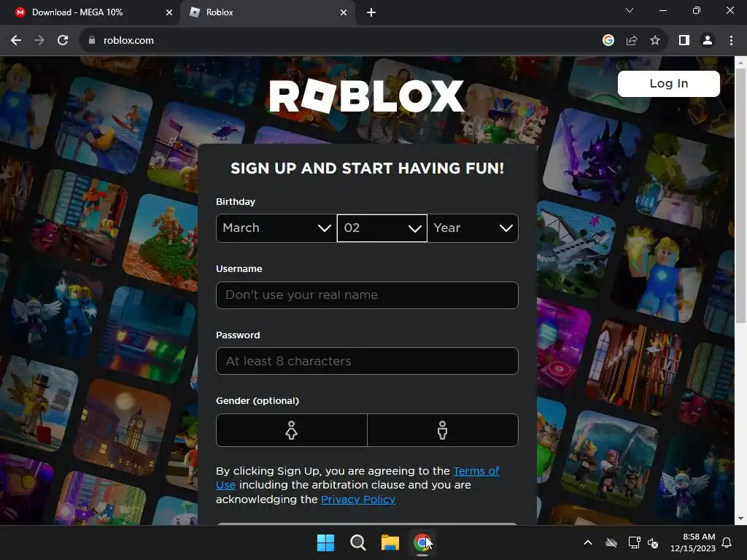Screen dimensions: 747x560
Task: Open the Terms of Use link
Action: 476,471
